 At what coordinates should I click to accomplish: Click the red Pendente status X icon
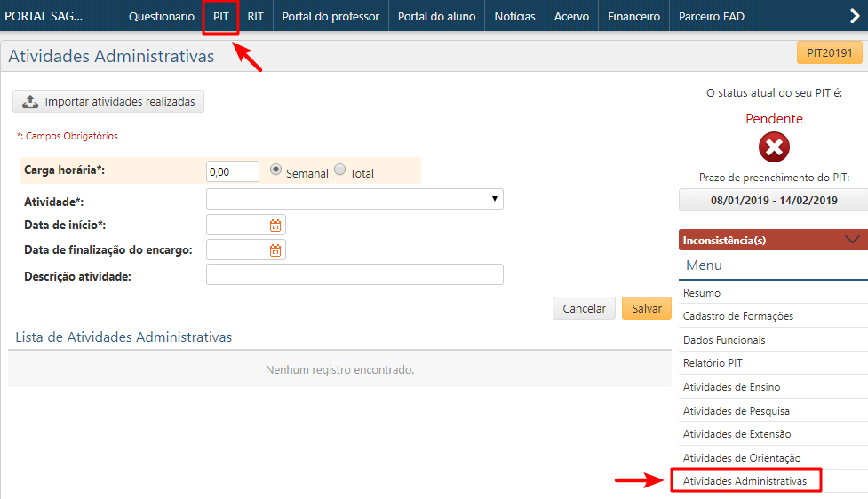[773, 147]
